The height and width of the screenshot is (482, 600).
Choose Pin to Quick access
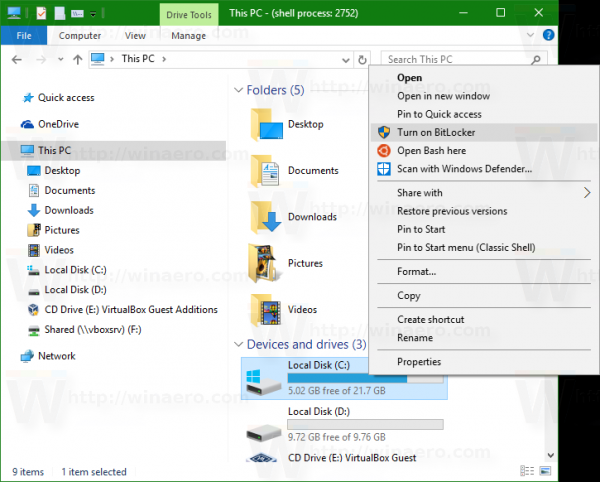(484, 114)
